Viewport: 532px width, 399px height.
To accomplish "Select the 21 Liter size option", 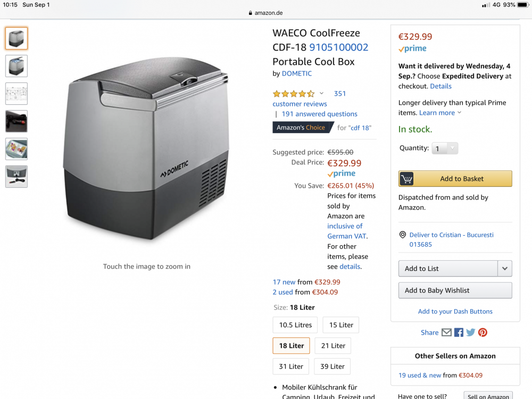I will click(x=333, y=346).
